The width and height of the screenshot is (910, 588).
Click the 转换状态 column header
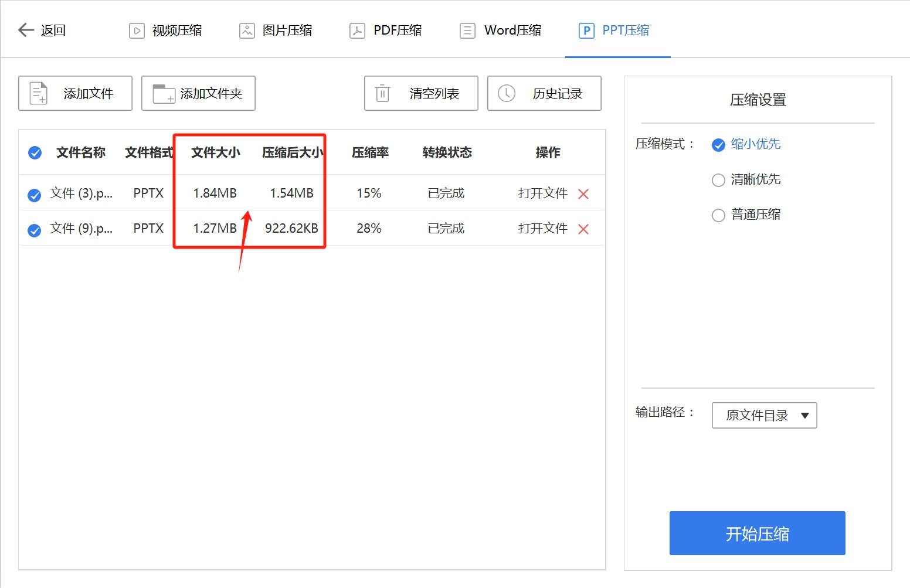pyautogui.click(x=447, y=152)
